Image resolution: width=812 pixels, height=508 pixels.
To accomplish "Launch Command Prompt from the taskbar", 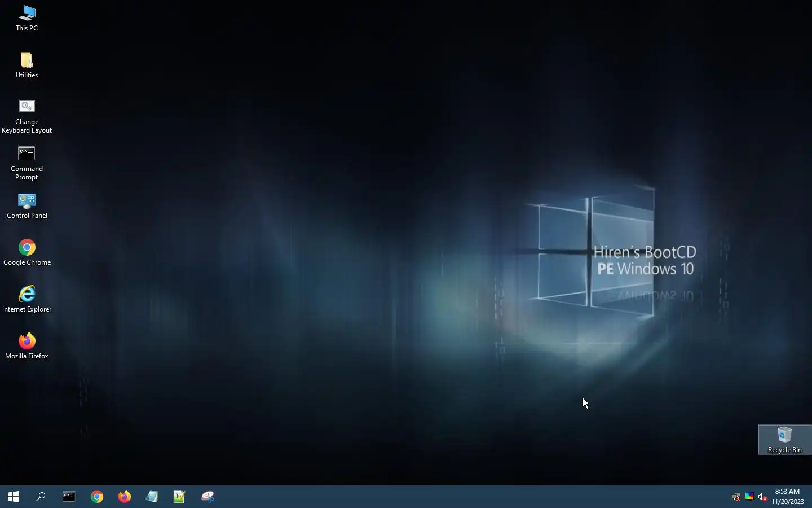I will tap(69, 497).
